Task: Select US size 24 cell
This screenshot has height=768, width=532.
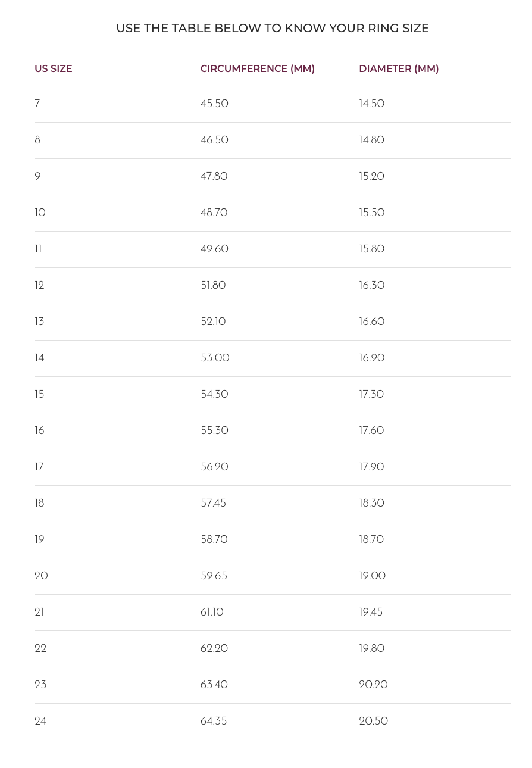Action: pyautogui.click(x=40, y=722)
